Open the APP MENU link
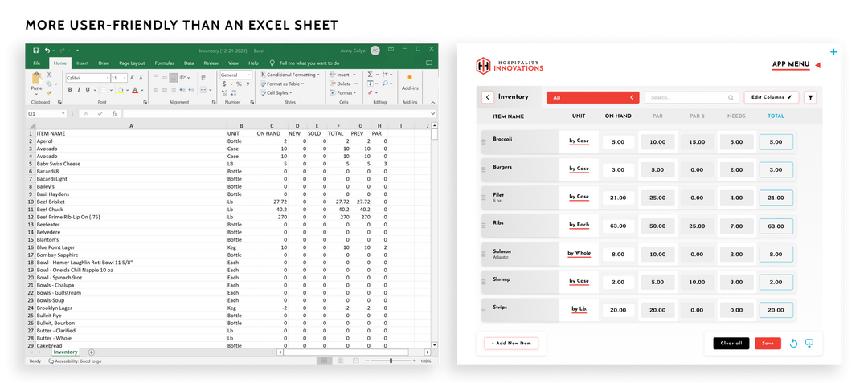 791,65
